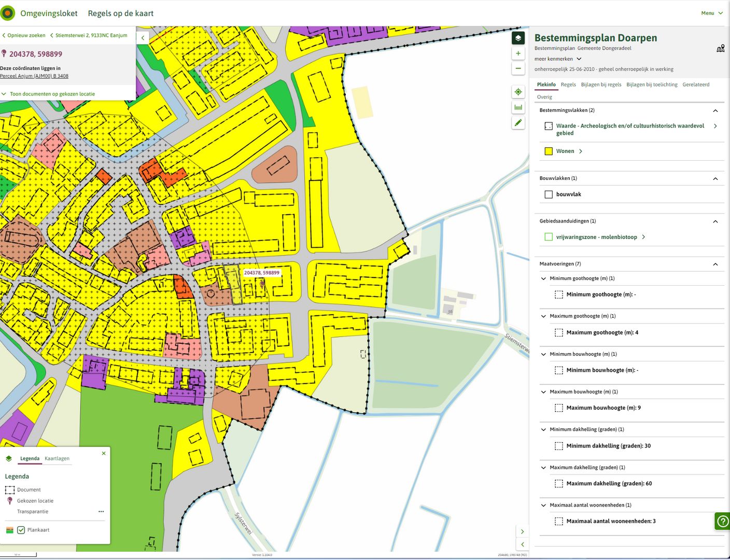Click the map marker icon beside plan title
Screen dimensions: 730x560
(x=720, y=49)
